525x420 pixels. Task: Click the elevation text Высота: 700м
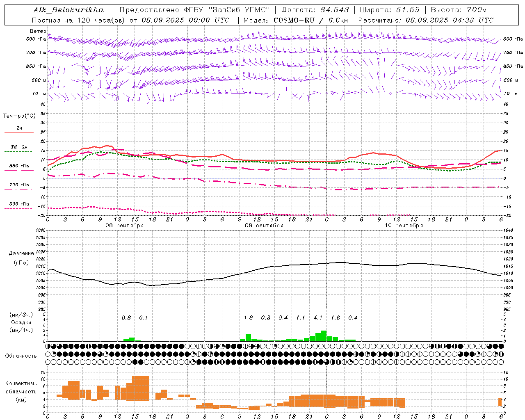(x=459, y=10)
